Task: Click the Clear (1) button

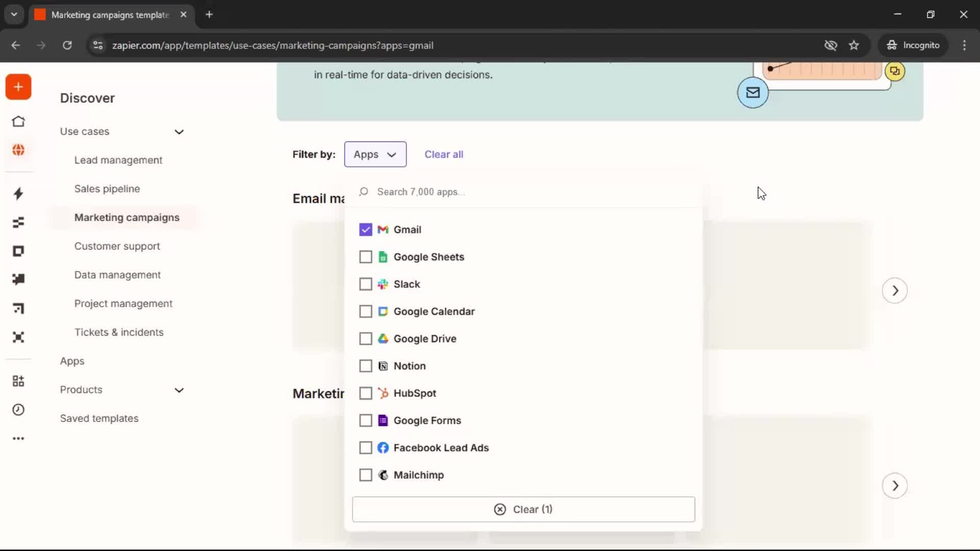Action: pos(523,509)
